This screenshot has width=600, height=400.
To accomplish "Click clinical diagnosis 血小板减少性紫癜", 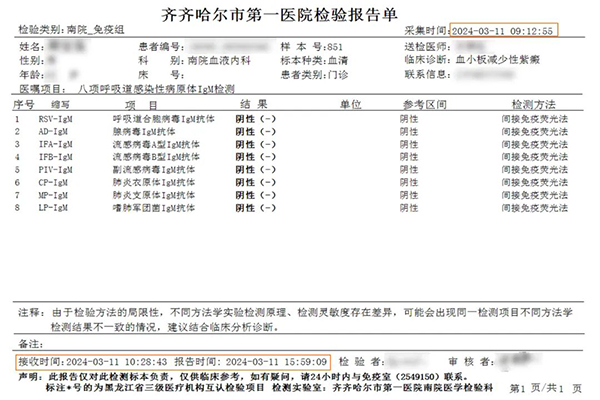I will pos(498,60).
